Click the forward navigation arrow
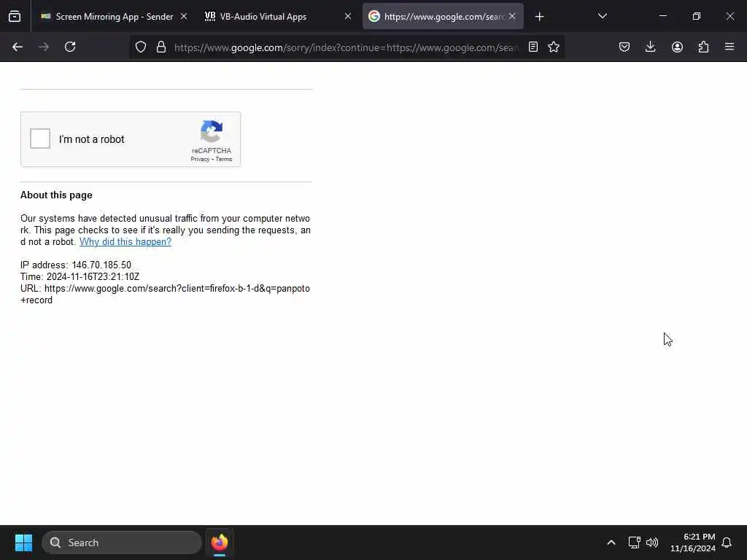The height and width of the screenshot is (560, 747). point(44,47)
